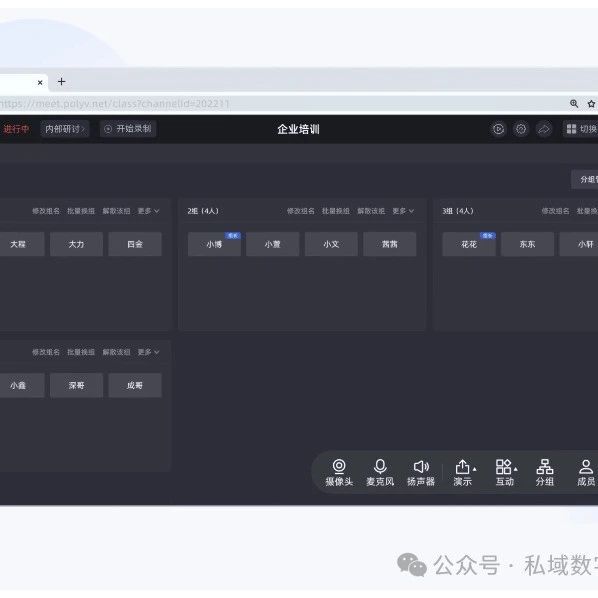Mute the 麦克风 microphone
Viewport: 598px width, 598px height.
click(380, 473)
